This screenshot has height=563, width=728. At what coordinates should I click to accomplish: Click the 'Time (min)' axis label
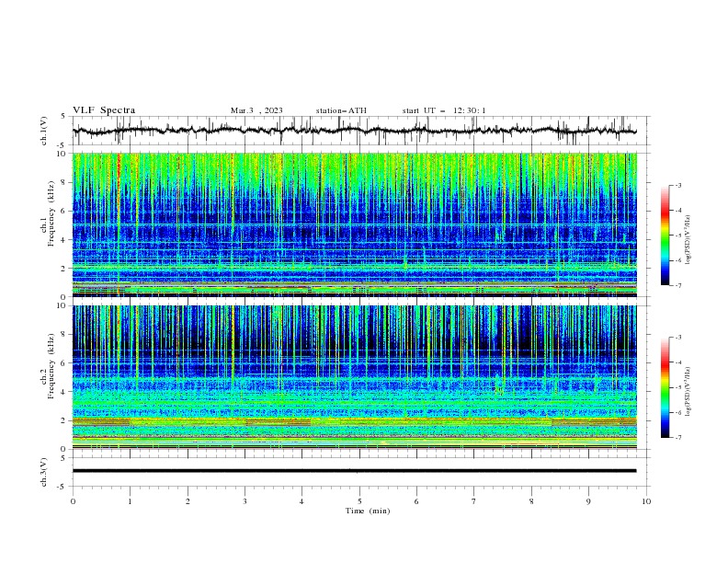point(368,511)
